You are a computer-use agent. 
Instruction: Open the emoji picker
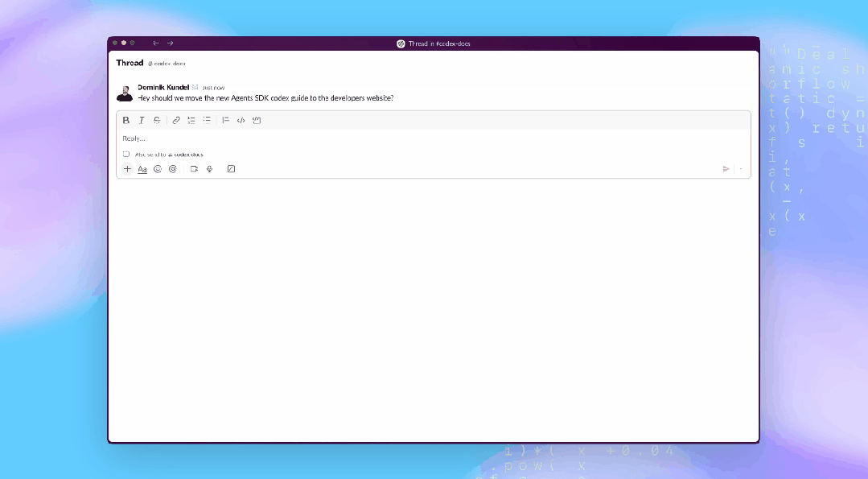click(x=158, y=169)
